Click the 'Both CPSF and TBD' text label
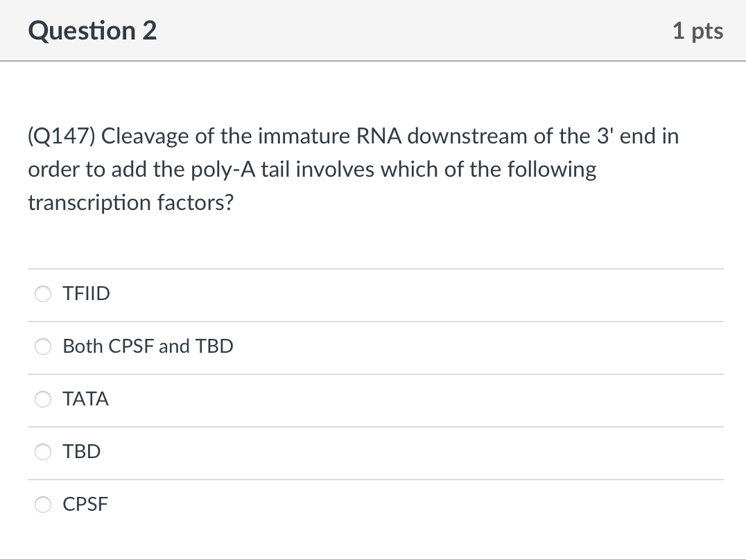This screenshot has width=746, height=560. (x=148, y=347)
